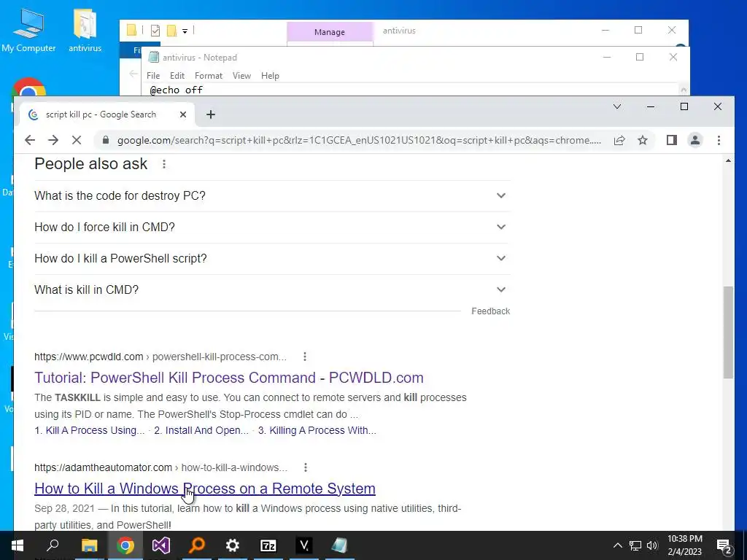Viewport: 747px width, 560px height.
Task: Open File Explorer from taskbar
Action: [x=89, y=545]
